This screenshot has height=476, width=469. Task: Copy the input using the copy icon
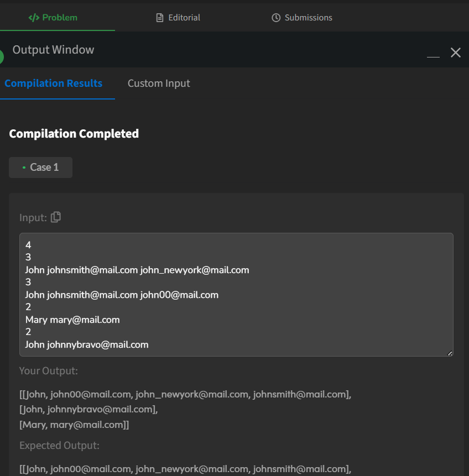(x=56, y=217)
